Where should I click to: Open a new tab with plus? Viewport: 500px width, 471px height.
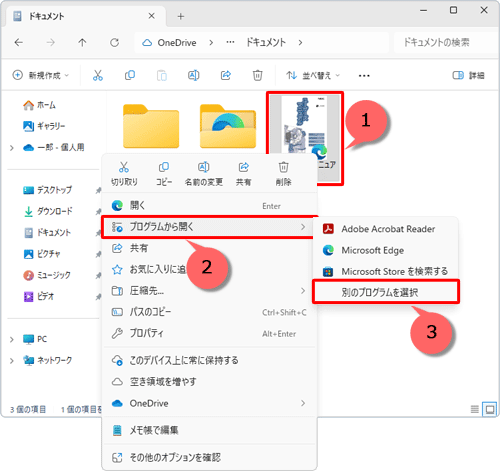point(181,16)
